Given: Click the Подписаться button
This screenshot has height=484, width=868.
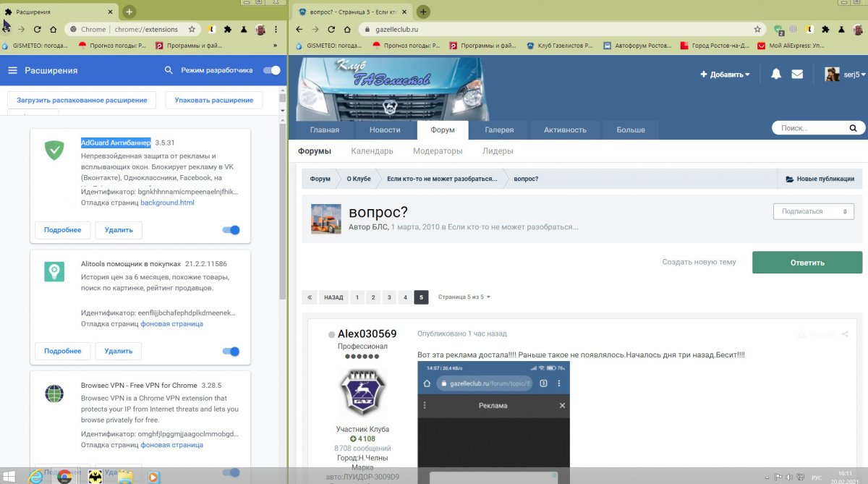Looking at the screenshot, I should pos(813,211).
